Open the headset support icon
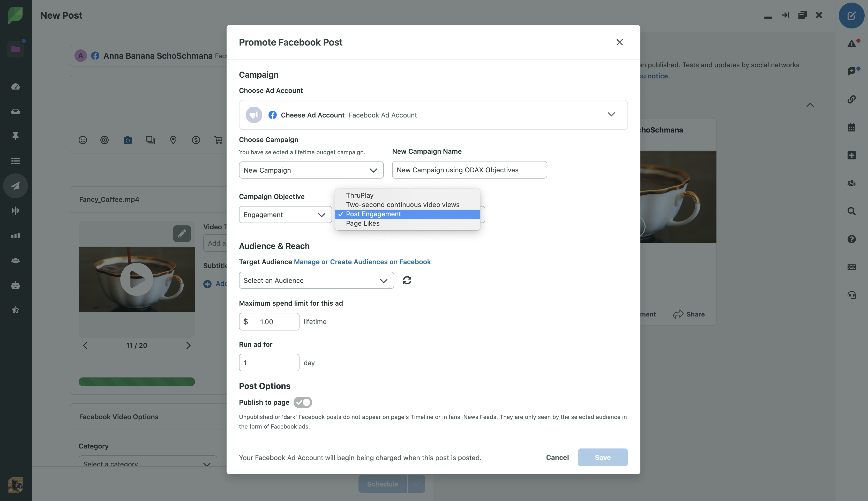 (851, 295)
